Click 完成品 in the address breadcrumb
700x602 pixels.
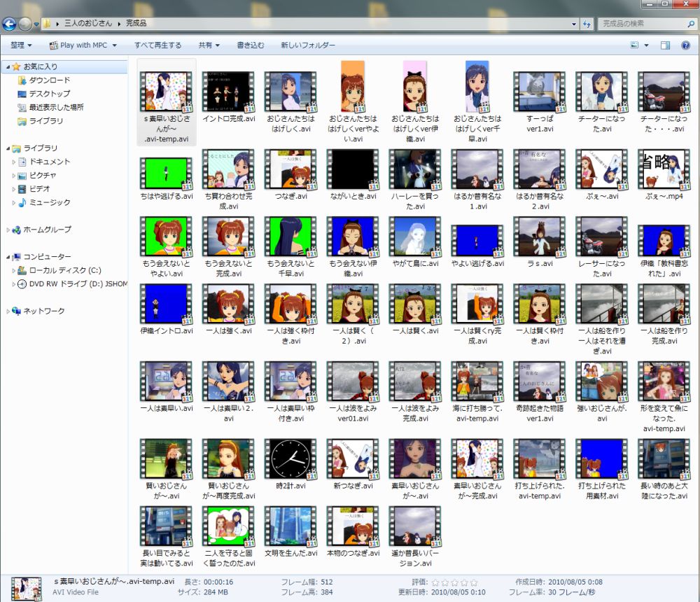[136, 23]
